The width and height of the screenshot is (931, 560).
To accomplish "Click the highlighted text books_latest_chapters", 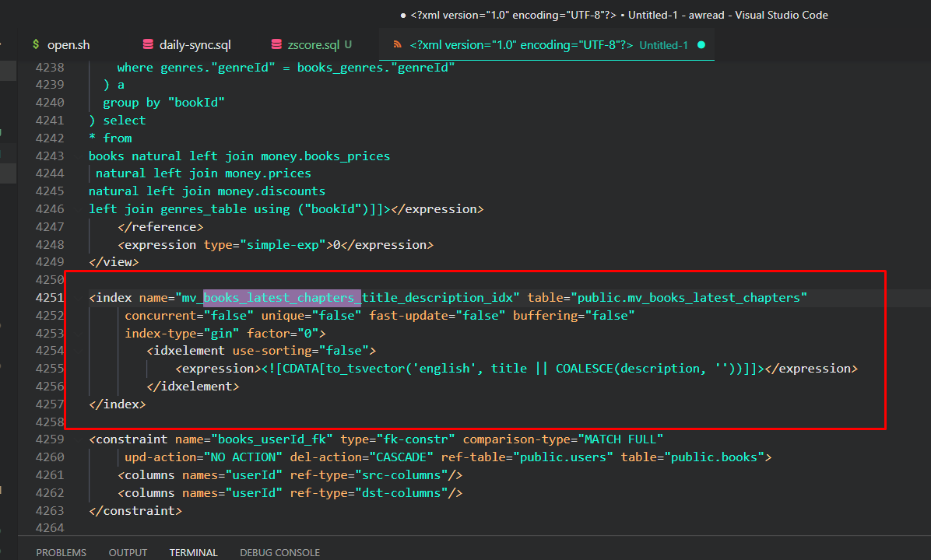I will tap(281, 297).
